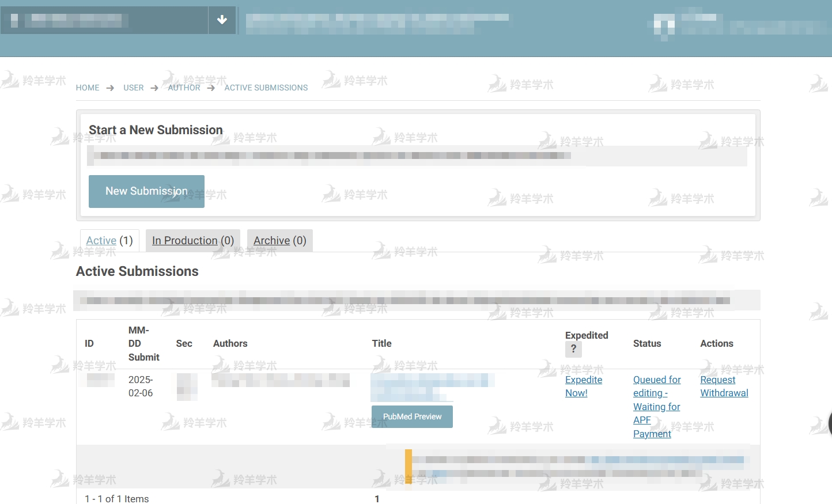Click the Status column header

pos(647,343)
